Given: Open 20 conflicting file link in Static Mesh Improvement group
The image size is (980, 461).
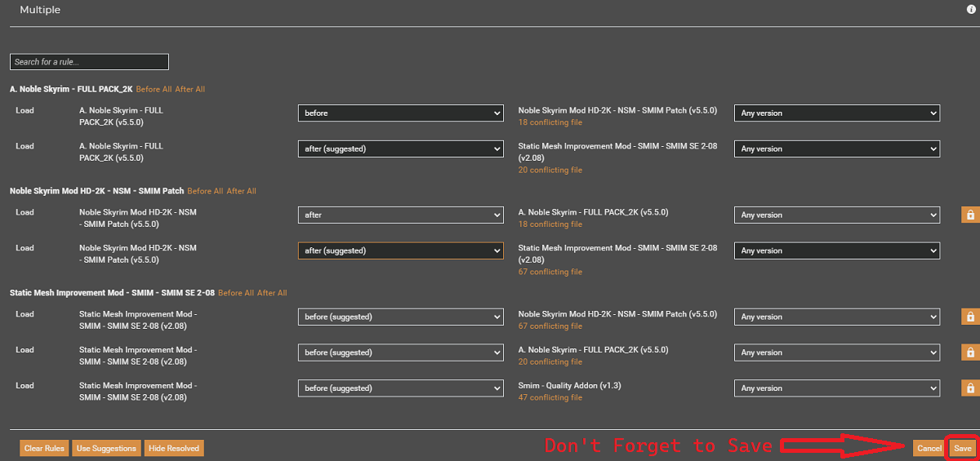Looking at the screenshot, I should (x=550, y=362).
